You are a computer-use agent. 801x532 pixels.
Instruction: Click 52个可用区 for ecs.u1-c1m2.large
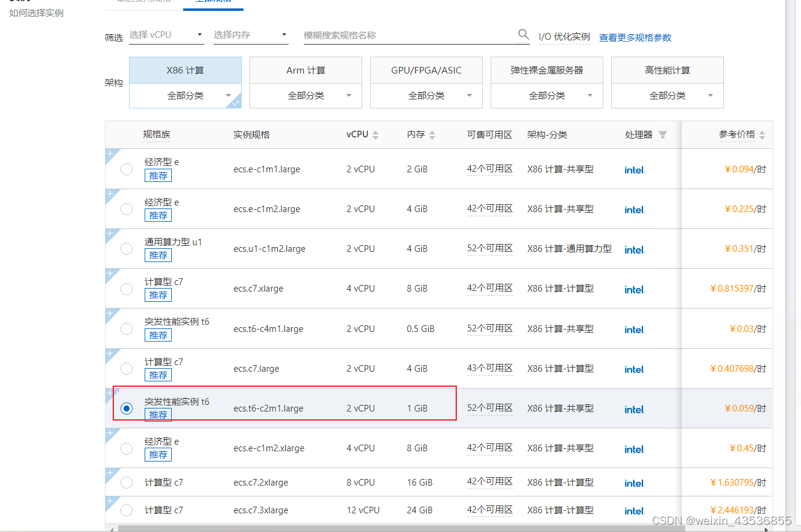[x=489, y=248]
